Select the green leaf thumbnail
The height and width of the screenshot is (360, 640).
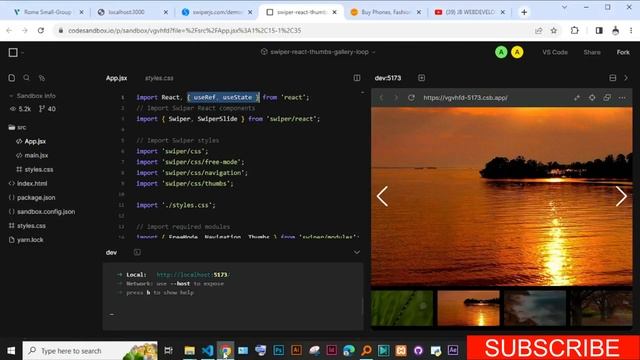tap(402, 308)
